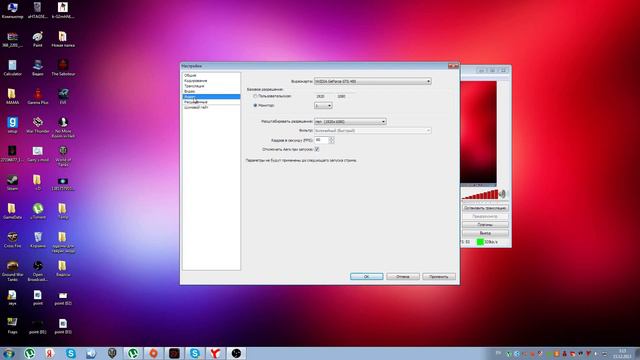Open the setup icon with letter g
The width and height of the screenshot is (640, 360).
pos(12,125)
